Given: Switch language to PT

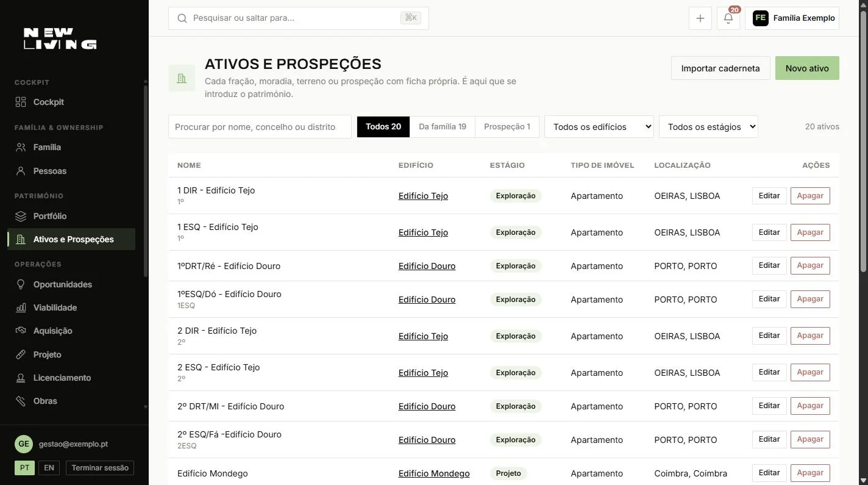Looking at the screenshot, I should [24, 468].
